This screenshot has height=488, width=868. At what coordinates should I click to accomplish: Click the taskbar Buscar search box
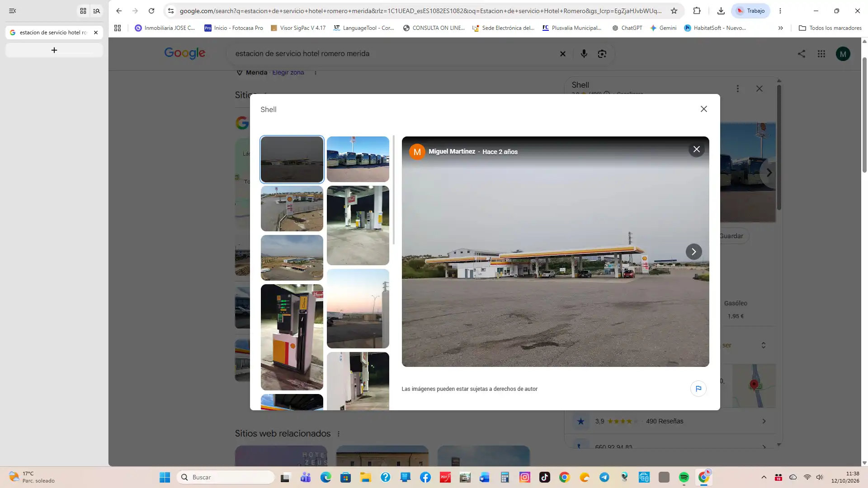tap(226, 477)
